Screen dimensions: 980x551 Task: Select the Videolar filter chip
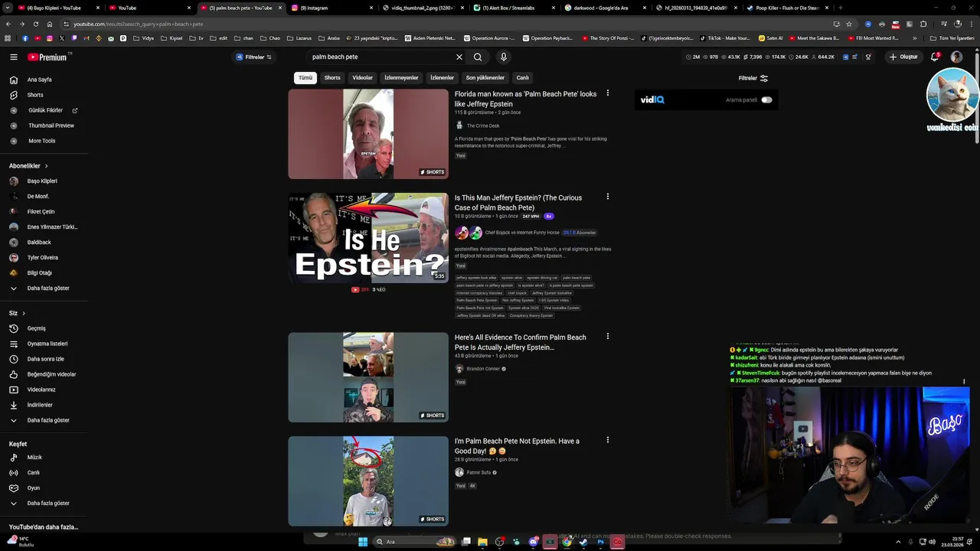(362, 77)
